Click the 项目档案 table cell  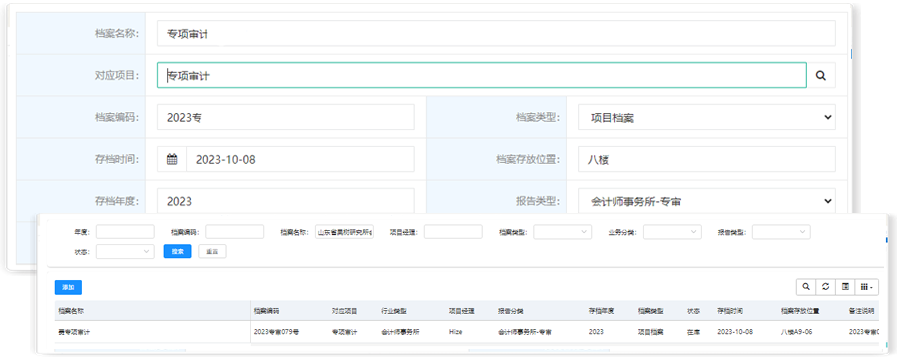pyautogui.click(x=650, y=332)
